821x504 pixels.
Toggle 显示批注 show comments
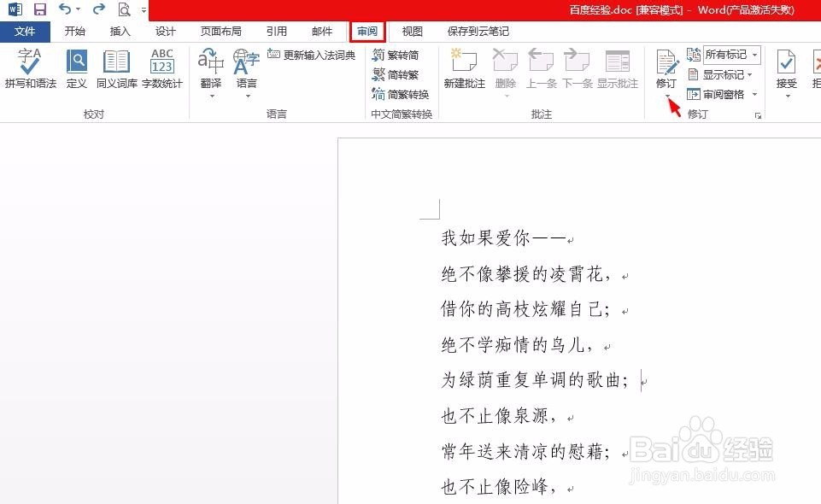(x=618, y=68)
